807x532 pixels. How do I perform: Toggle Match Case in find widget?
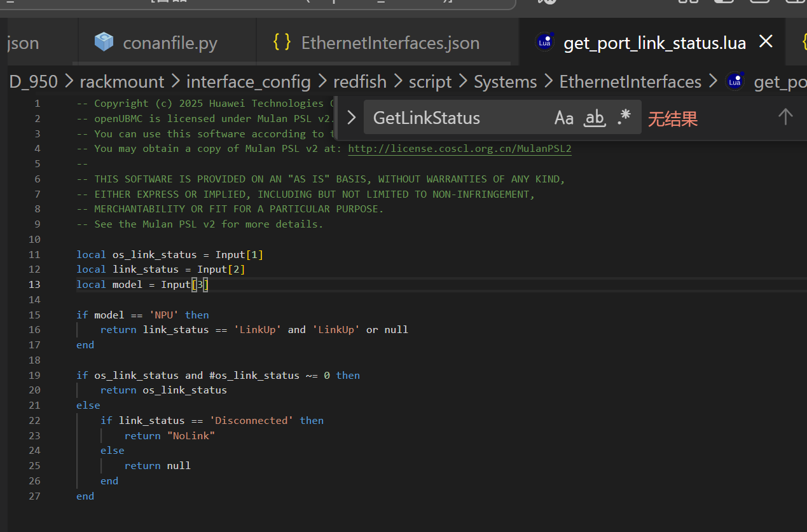point(563,118)
